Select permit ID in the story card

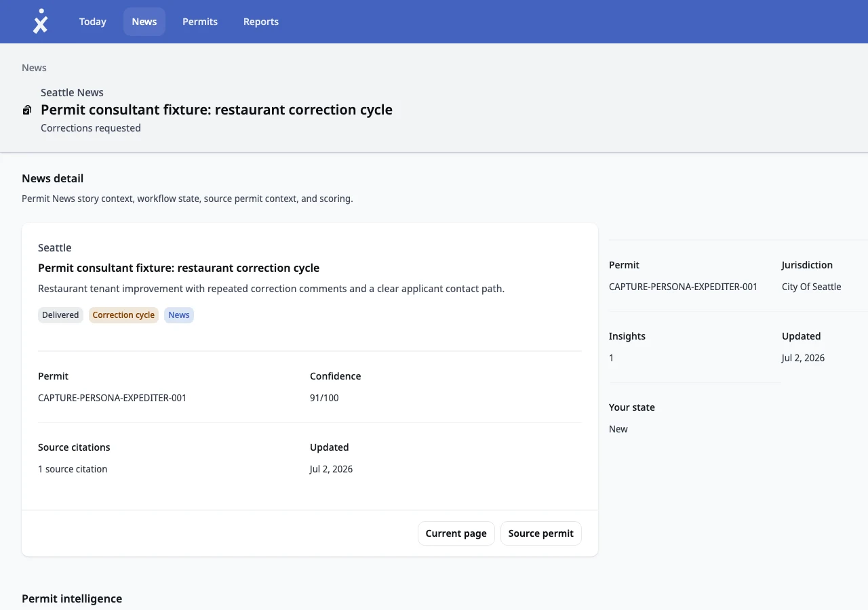pos(113,398)
